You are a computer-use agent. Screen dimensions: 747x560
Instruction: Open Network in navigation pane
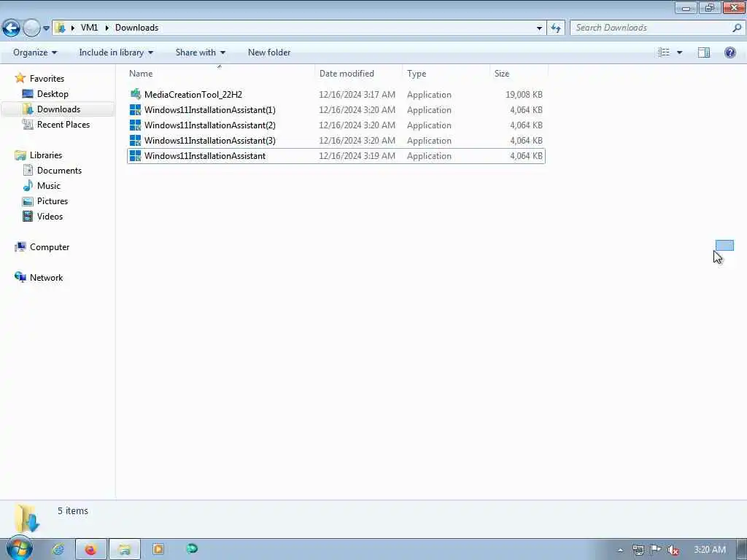(x=46, y=278)
